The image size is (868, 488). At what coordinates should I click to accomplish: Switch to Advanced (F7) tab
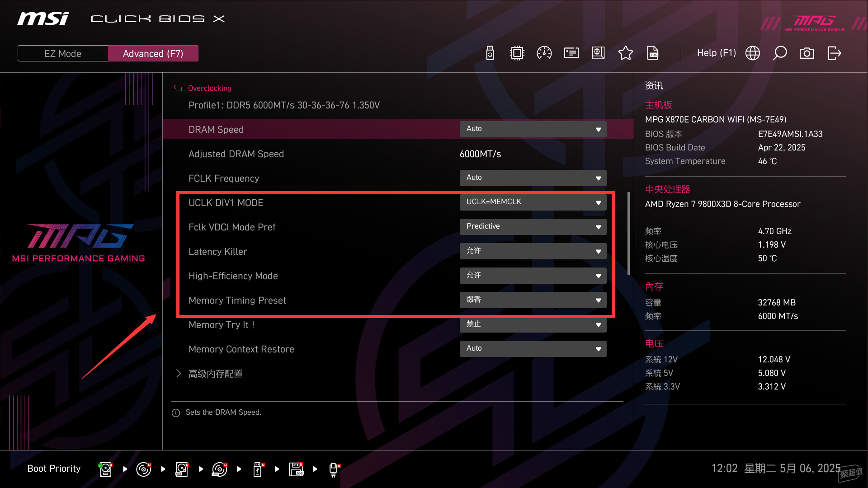153,53
